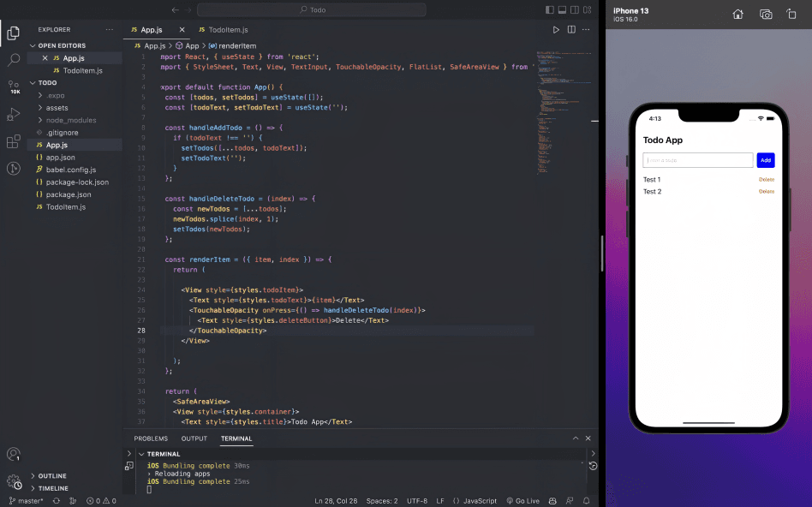This screenshot has width=812, height=507.
Task: Rotate the iPhone 13 simulator
Action: [x=791, y=15]
